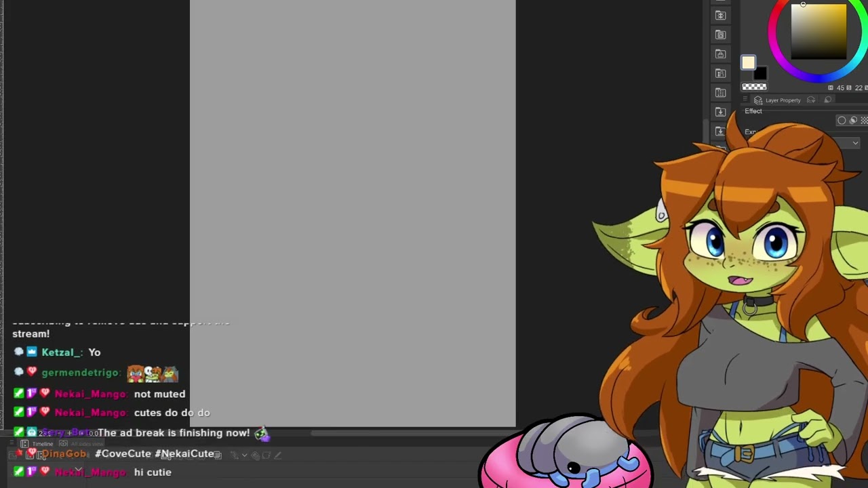Image resolution: width=868 pixels, height=488 pixels.
Task: Open the upper download material folder icon
Action: [x=721, y=112]
